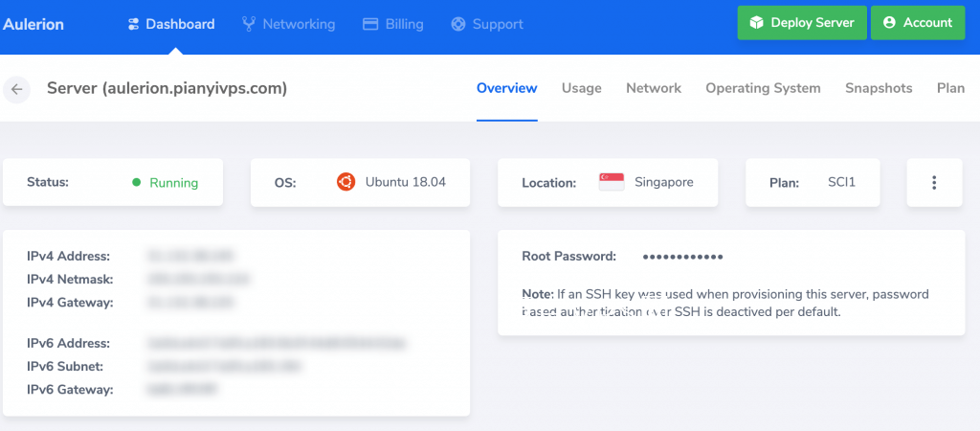Open the Support menu item

click(487, 24)
